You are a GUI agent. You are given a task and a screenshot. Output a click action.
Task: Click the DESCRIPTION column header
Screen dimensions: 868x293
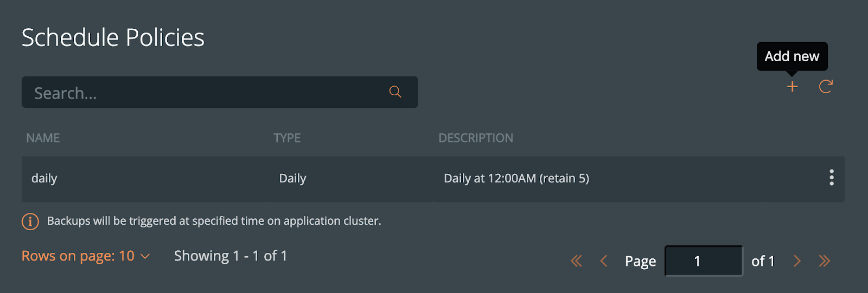click(x=476, y=138)
